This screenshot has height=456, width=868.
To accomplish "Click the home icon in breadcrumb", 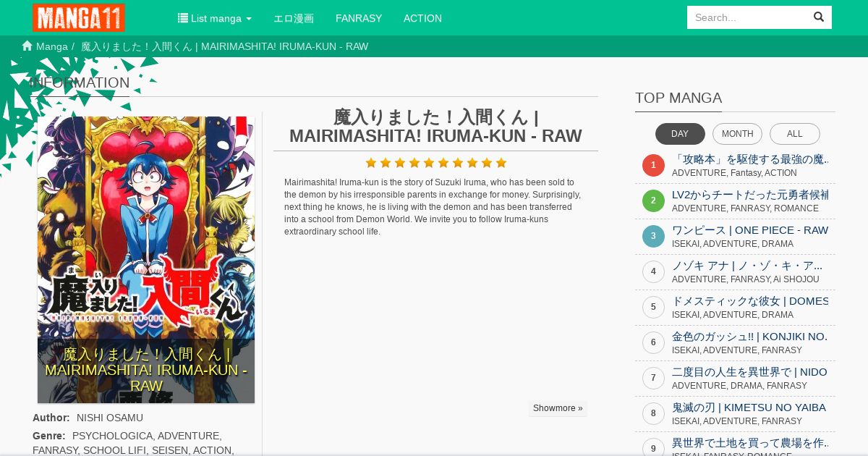I will tap(27, 46).
